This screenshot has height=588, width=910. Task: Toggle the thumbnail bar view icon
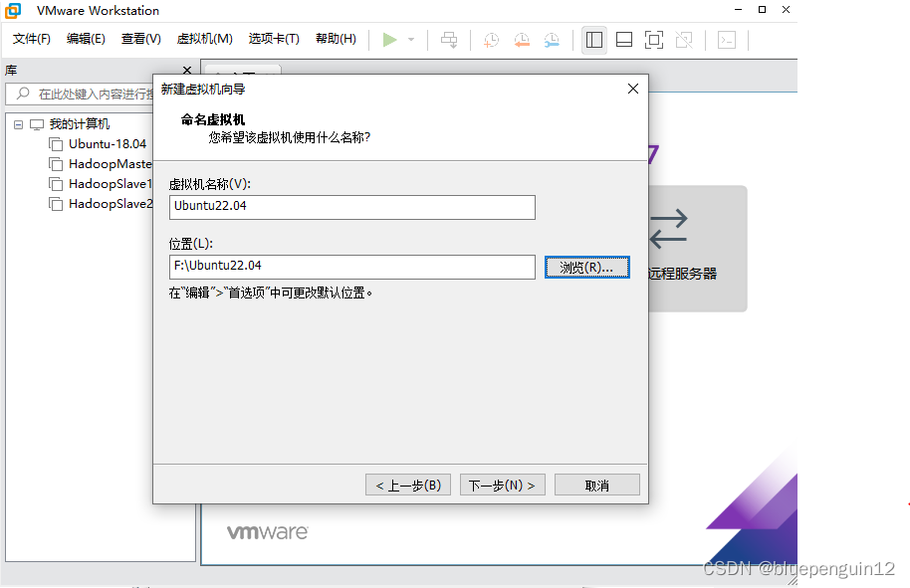(624, 40)
